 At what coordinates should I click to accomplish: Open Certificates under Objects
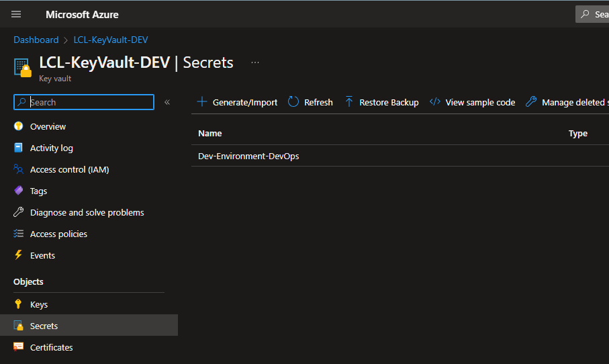(x=51, y=348)
